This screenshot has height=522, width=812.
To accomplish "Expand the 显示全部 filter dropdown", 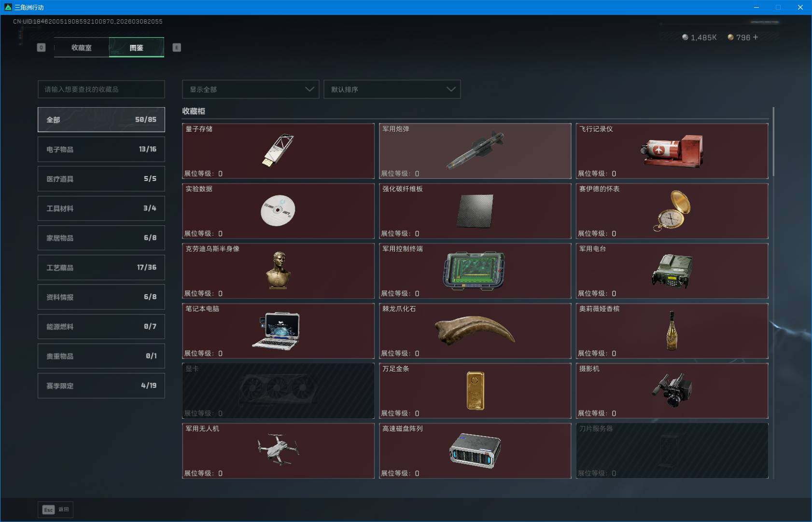I will [251, 89].
